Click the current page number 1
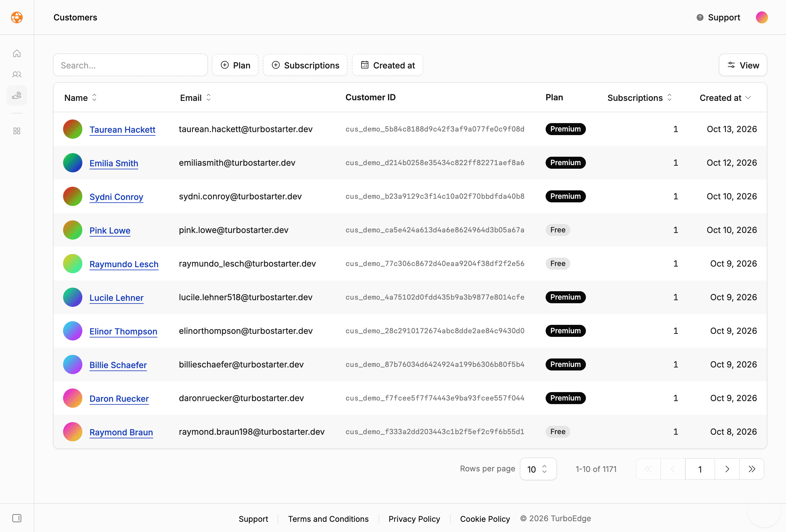Screen dimensions: 786x532 point(700,469)
